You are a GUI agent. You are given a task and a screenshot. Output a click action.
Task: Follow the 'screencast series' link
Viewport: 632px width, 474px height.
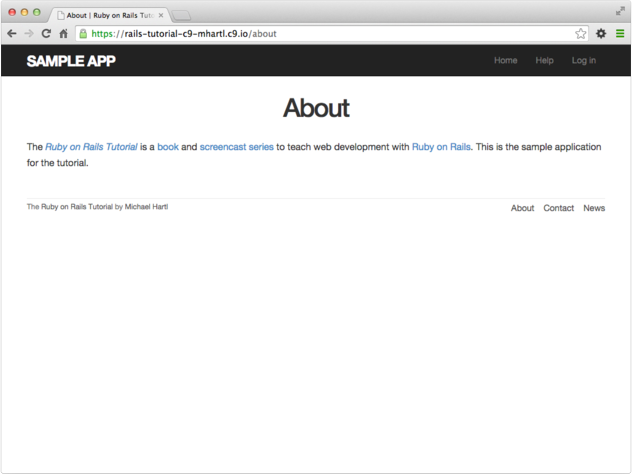[x=236, y=147]
